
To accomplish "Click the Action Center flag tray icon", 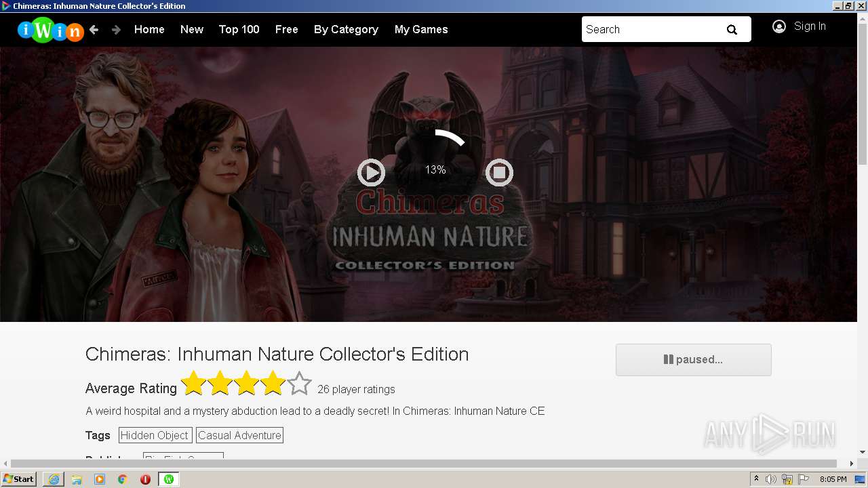I will 804,479.
